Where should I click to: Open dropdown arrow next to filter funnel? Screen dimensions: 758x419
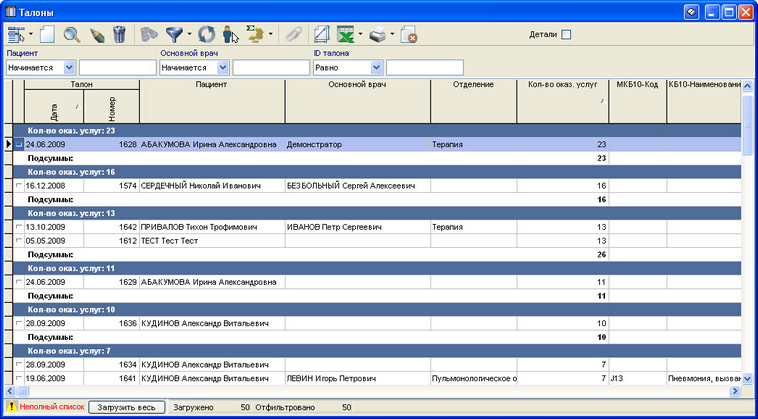189,35
